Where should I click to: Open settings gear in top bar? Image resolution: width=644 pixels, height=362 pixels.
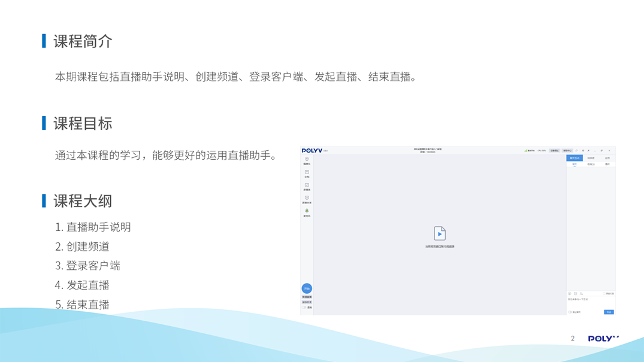coord(583,151)
